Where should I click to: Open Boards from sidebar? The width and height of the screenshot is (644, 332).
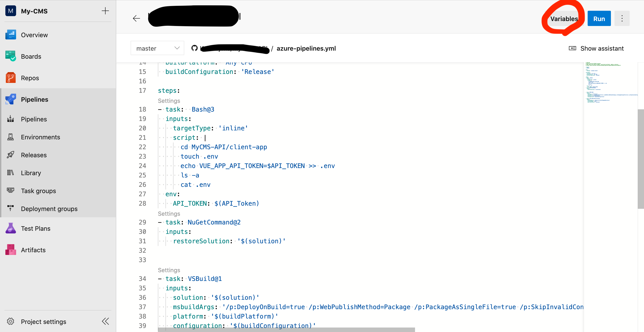tap(31, 56)
